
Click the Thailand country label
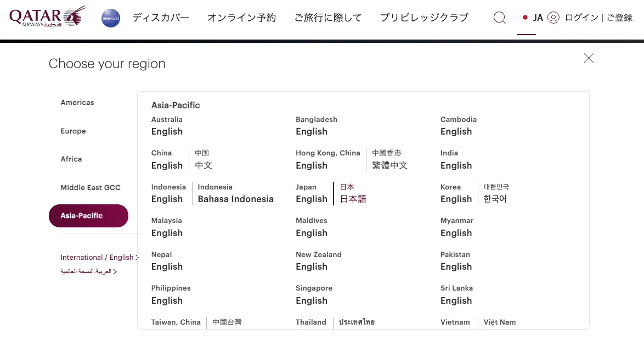(x=311, y=322)
